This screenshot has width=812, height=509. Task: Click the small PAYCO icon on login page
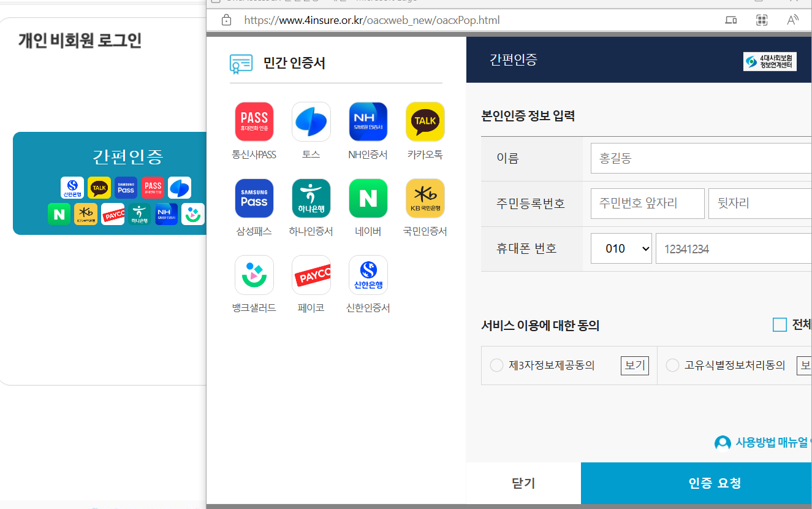(x=113, y=214)
